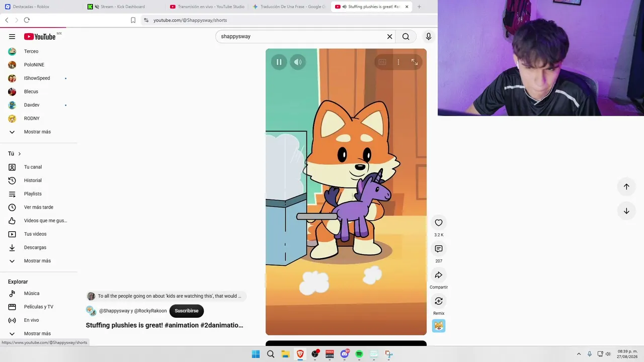Open Windows taskbar search

pos(271,354)
